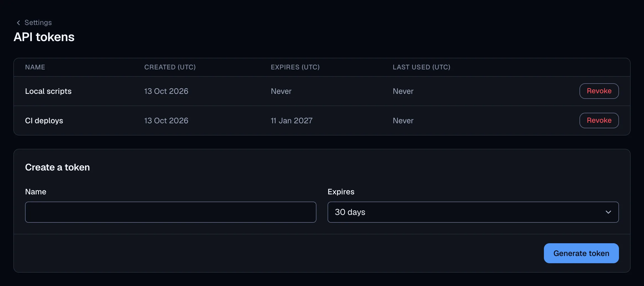Click the Last used value for CI deploys
Image resolution: width=644 pixels, height=286 pixels.
(403, 121)
